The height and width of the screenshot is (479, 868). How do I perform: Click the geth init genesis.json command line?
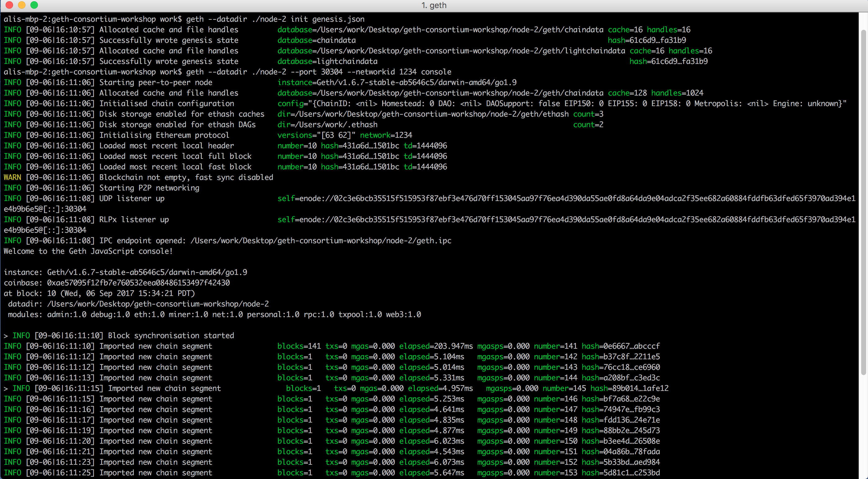[275, 19]
